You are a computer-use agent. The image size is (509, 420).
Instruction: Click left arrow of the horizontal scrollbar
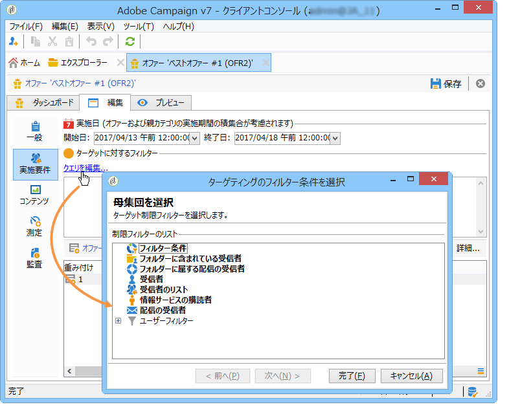(69, 371)
